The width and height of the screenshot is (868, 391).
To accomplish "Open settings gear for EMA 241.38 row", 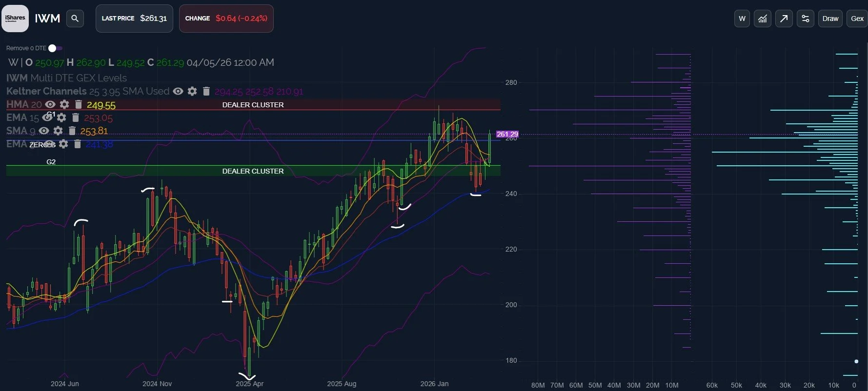I will click(x=63, y=144).
